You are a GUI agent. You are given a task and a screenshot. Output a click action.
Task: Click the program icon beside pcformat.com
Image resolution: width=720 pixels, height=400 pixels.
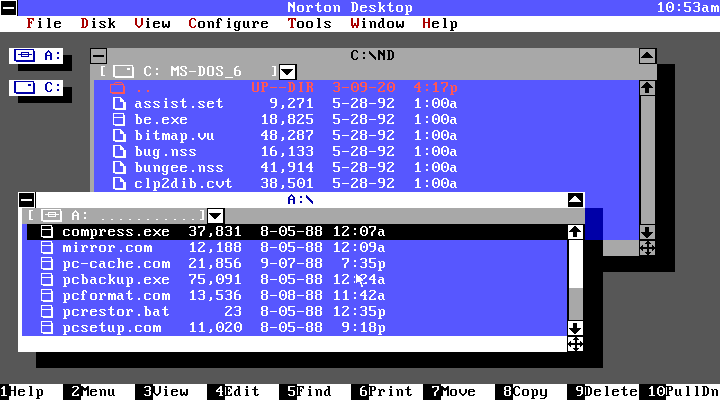[47, 296]
